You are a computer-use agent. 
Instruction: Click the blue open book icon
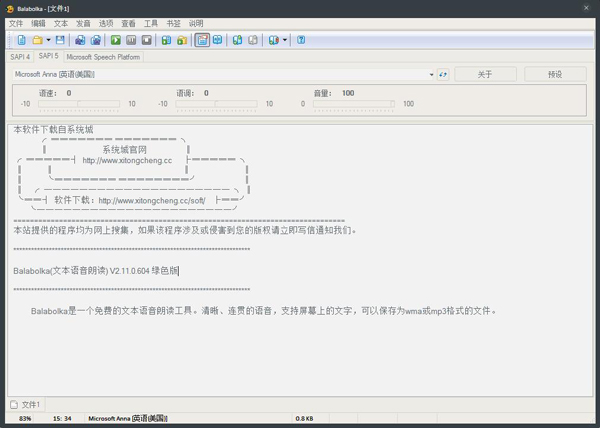pos(217,40)
